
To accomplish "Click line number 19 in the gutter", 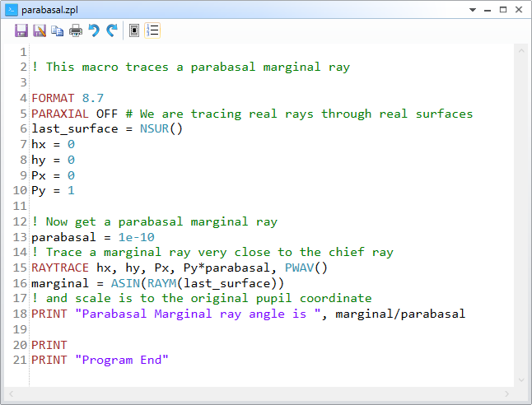I will click(20, 329).
